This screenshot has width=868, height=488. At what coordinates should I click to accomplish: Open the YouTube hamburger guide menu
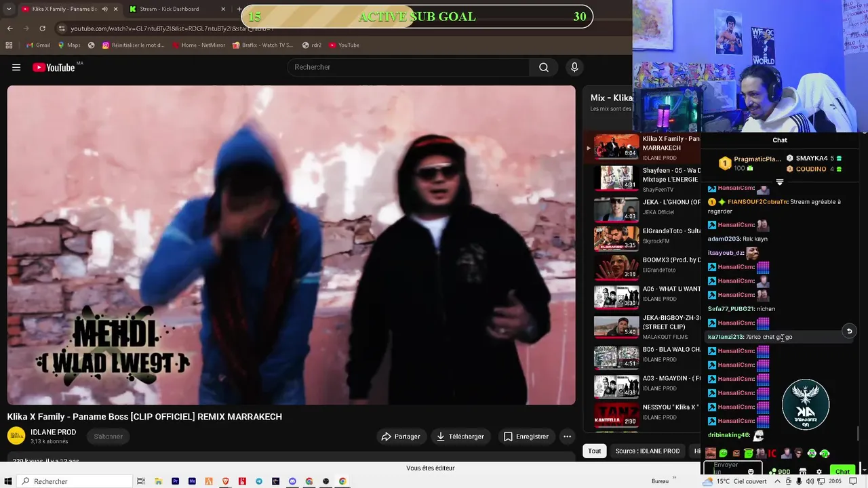[x=16, y=67]
